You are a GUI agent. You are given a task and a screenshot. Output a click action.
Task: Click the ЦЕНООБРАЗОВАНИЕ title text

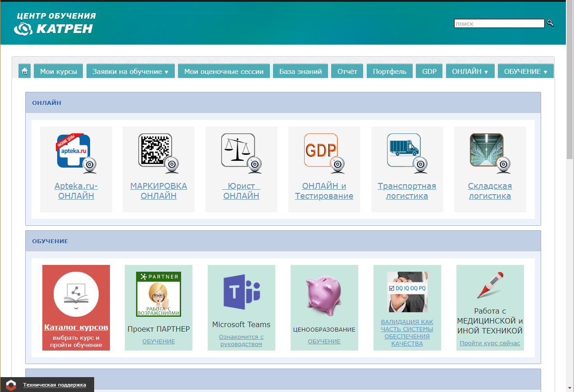324,329
